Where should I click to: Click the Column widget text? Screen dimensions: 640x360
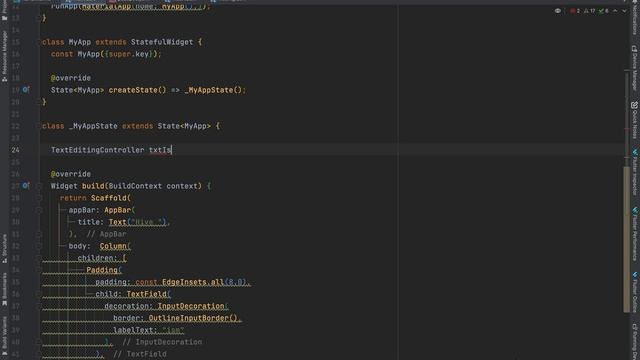point(113,246)
